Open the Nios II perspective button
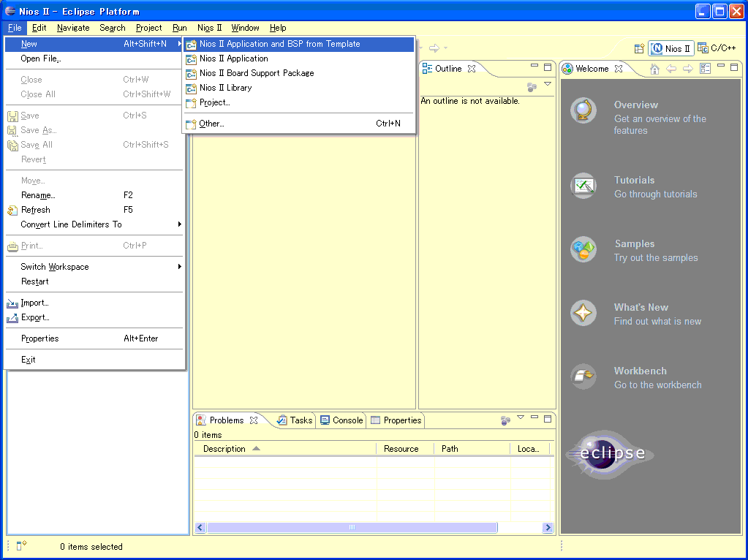Screen dimensions: 748x560 [670, 49]
